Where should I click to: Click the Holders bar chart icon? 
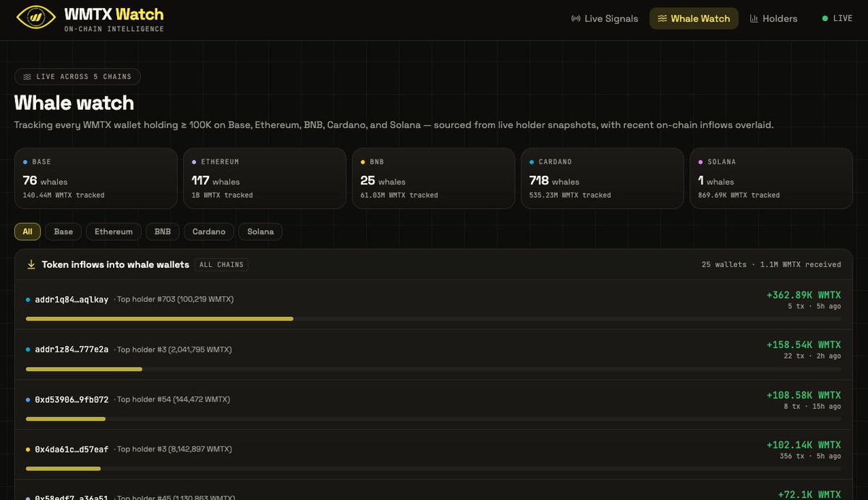coord(754,19)
